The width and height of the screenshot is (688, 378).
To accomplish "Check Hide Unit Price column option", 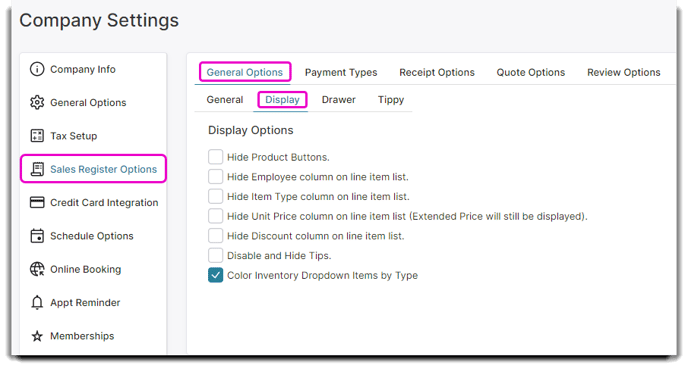I will (215, 216).
